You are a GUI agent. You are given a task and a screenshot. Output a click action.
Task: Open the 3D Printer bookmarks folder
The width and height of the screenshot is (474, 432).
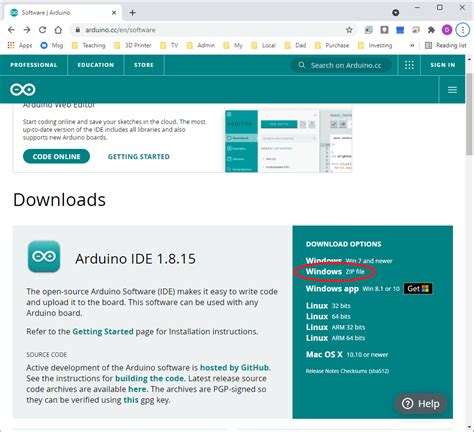click(x=133, y=45)
